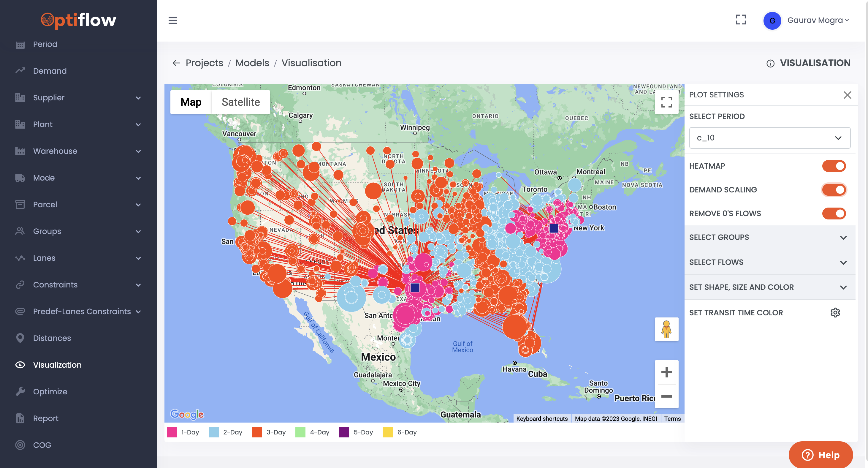Toggle Remove 0's Flows switch
The width and height of the screenshot is (868, 468).
834,214
